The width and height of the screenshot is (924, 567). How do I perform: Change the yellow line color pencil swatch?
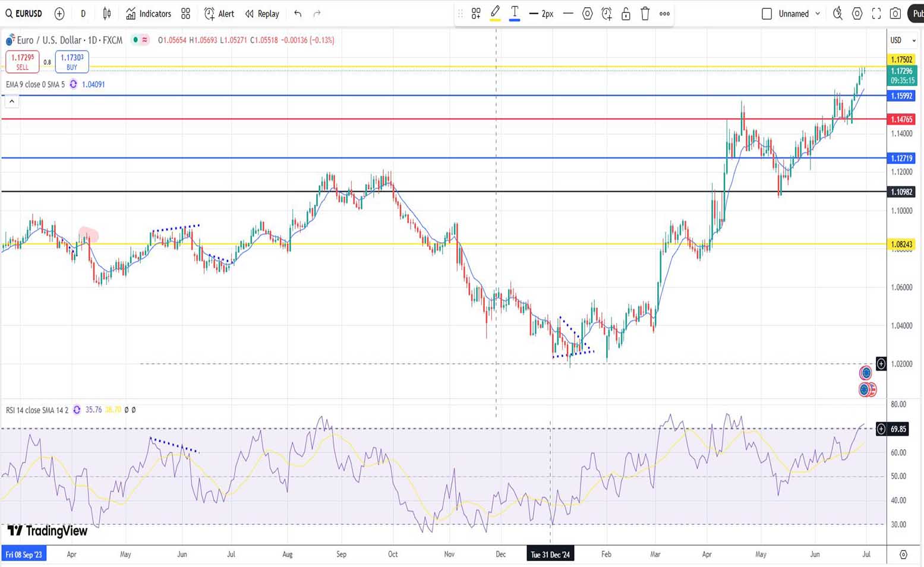tap(495, 14)
